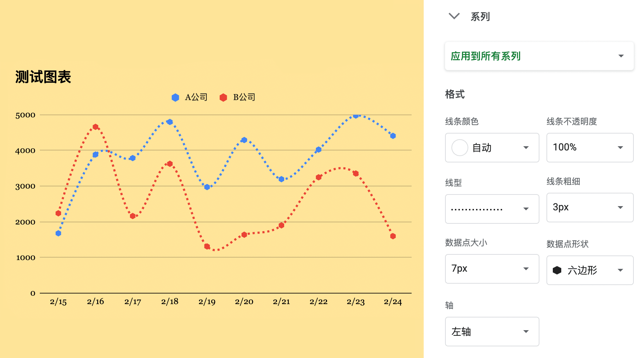Select the 5000 vertical axis label

[25, 115]
